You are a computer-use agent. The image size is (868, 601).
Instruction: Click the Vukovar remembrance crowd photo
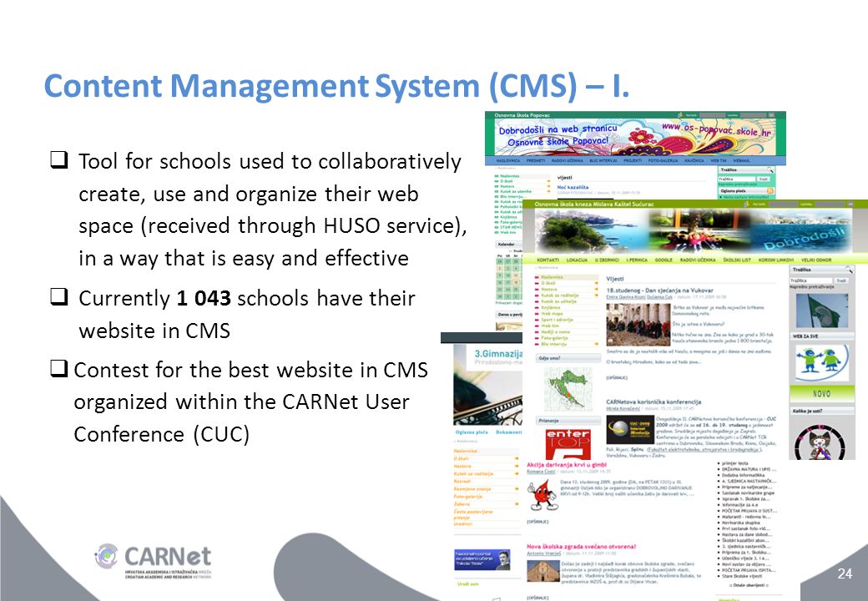tap(638, 325)
